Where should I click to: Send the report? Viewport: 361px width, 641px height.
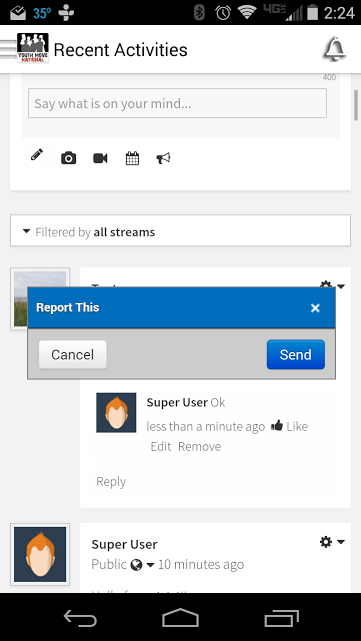pos(296,354)
